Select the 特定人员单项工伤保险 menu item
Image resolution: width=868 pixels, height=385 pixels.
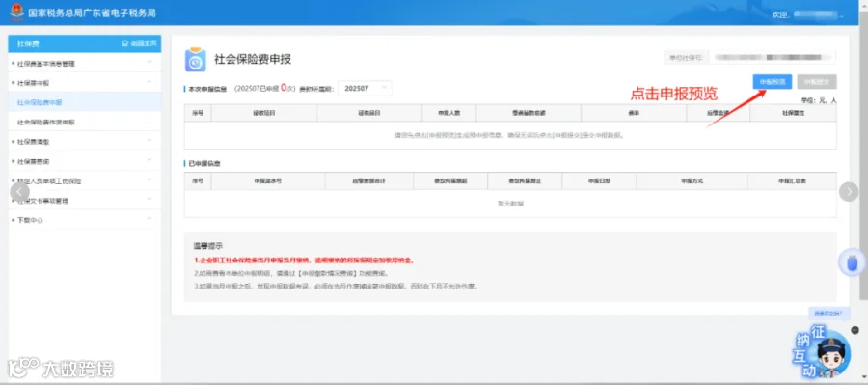(x=85, y=180)
